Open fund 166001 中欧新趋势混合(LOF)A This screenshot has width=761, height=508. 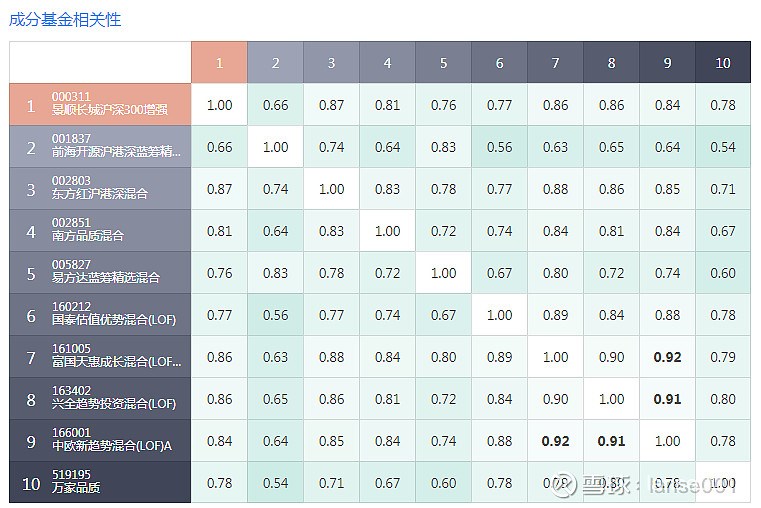[100, 441]
